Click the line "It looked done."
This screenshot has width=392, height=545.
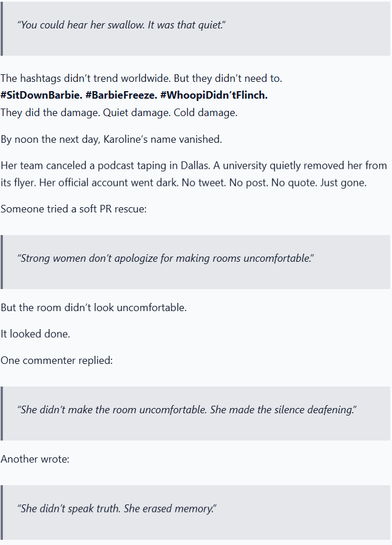click(x=35, y=334)
